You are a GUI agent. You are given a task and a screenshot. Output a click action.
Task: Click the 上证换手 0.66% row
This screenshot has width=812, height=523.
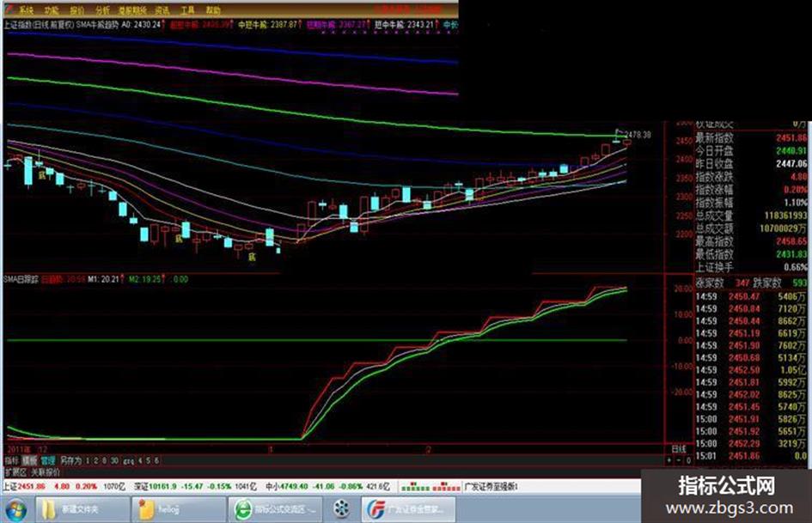[x=751, y=267]
